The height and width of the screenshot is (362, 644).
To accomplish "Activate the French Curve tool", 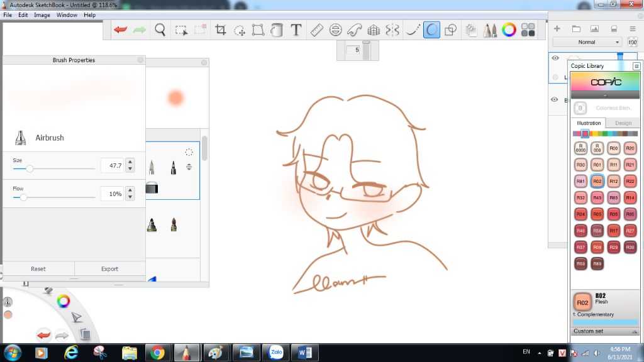I will pos(355,30).
